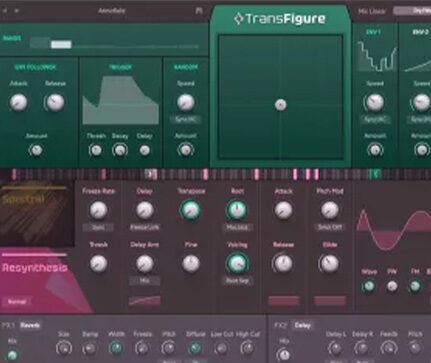
Task: Click the ENV 1 Speed knob
Action: point(375,102)
